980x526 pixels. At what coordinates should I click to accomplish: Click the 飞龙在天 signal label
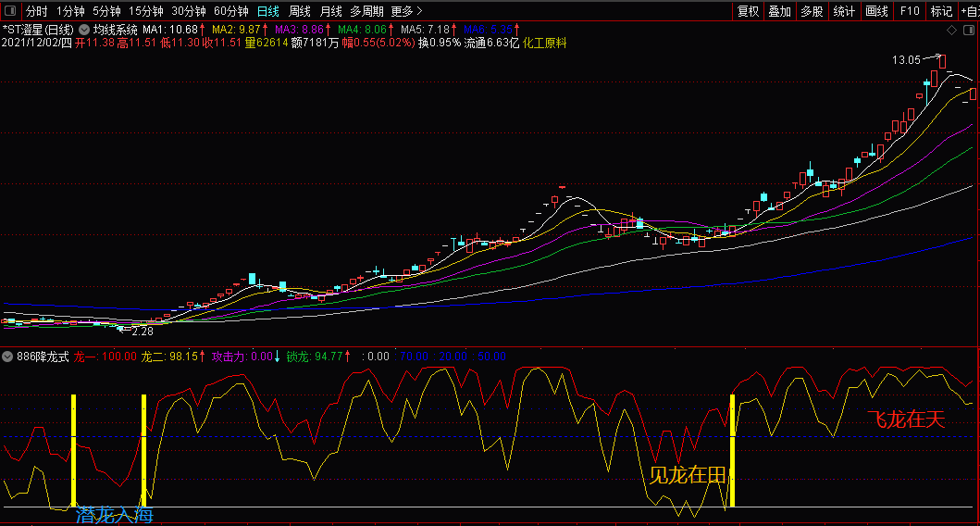tap(906, 420)
